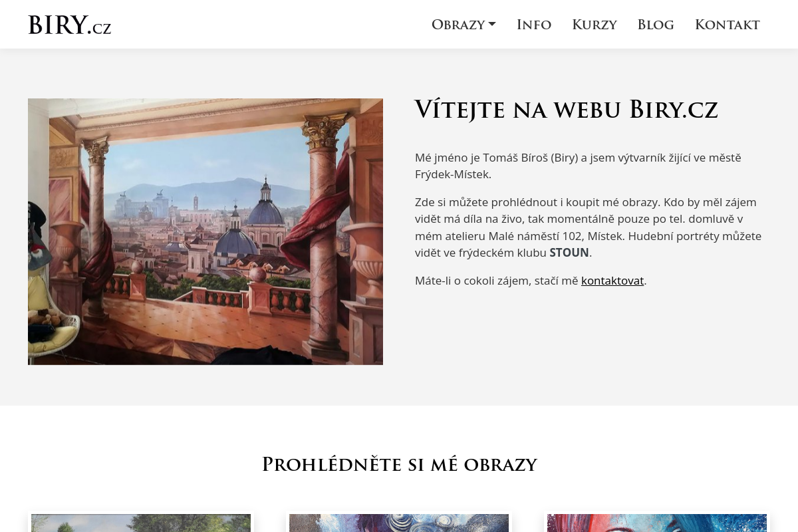Click the wicker chair in the photo
798x532 pixels.
[x=55, y=332]
